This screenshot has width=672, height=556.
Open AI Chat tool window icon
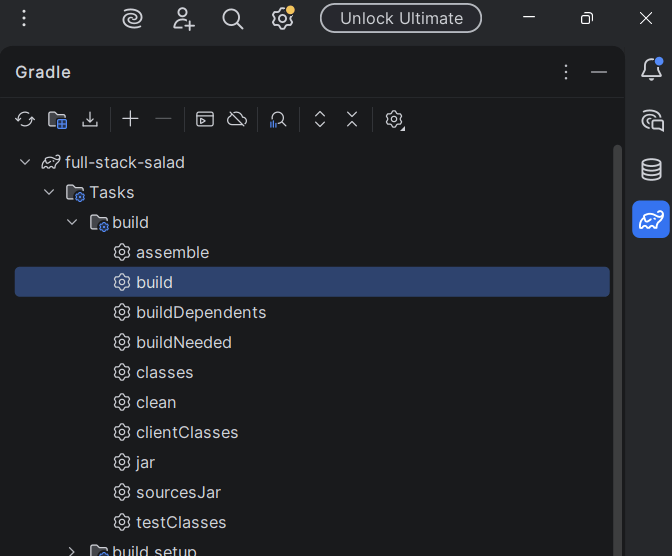point(652,120)
